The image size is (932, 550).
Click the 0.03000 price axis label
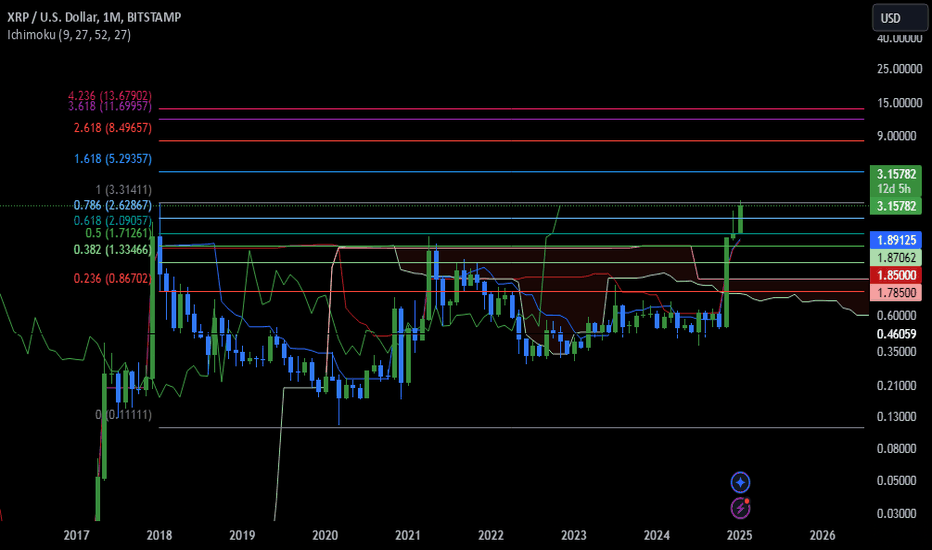tap(896, 513)
